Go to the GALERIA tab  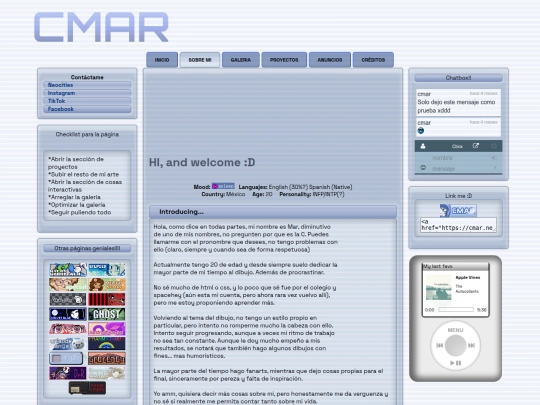click(x=241, y=60)
